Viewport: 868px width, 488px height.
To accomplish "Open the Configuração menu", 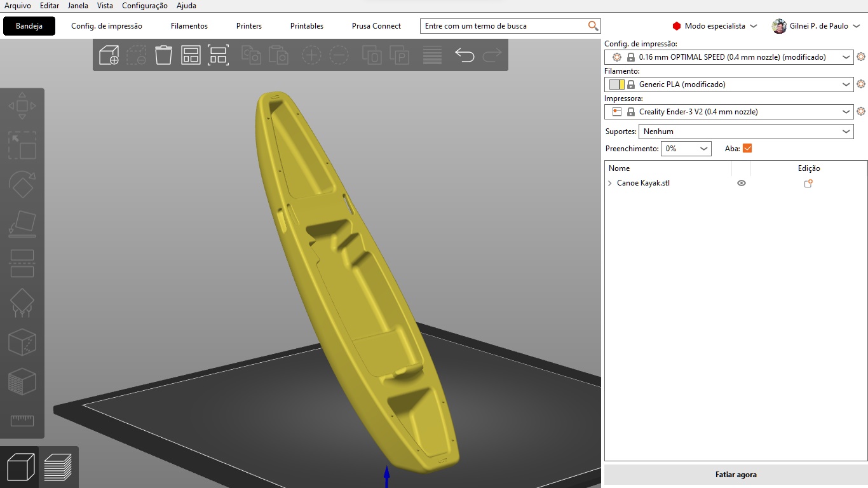I will tap(145, 6).
